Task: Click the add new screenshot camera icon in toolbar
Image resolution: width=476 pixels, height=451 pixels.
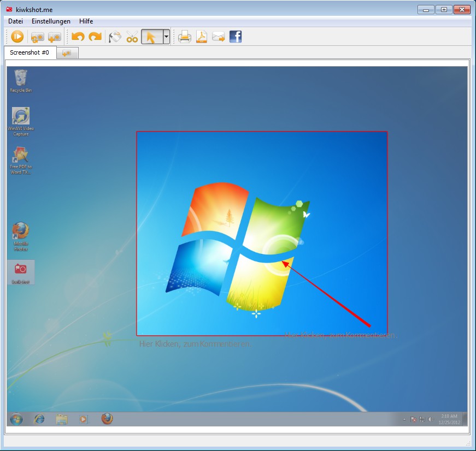Action: tap(54, 37)
